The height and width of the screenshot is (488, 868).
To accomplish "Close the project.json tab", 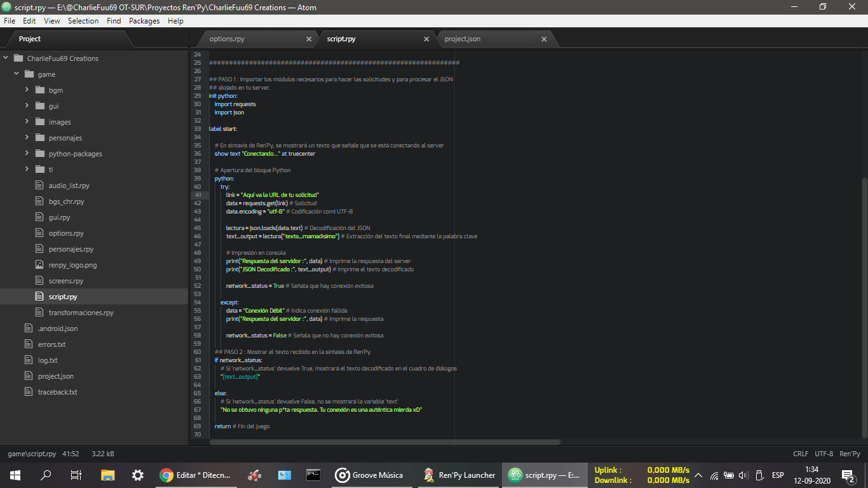I will [x=544, y=39].
